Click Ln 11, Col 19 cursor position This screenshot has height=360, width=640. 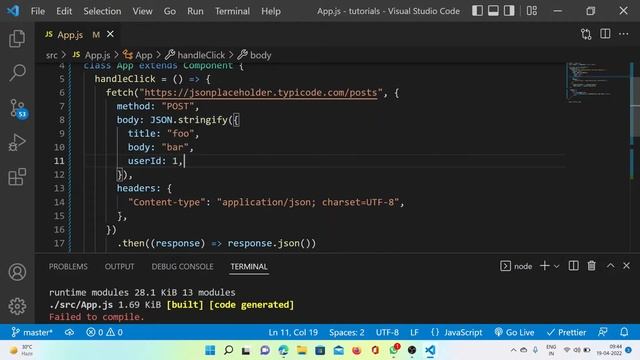[293, 332]
